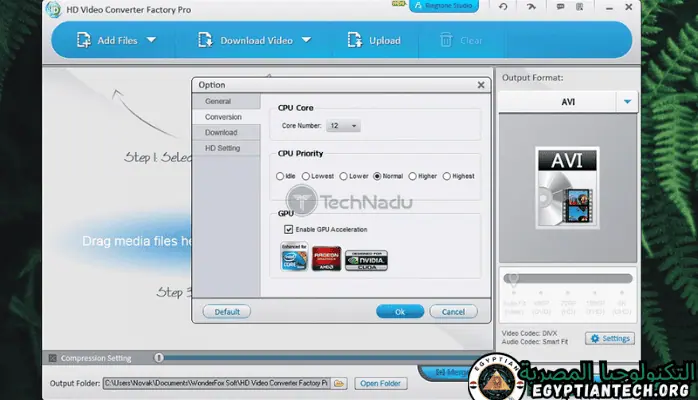The width and height of the screenshot is (698, 400).
Task: Click the app logo in the title bar
Action: [x=53, y=9]
